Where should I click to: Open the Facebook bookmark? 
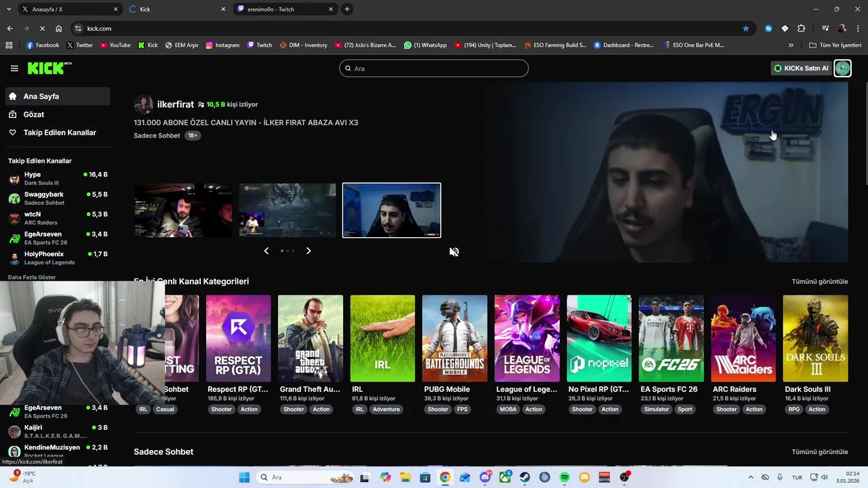click(x=42, y=45)
